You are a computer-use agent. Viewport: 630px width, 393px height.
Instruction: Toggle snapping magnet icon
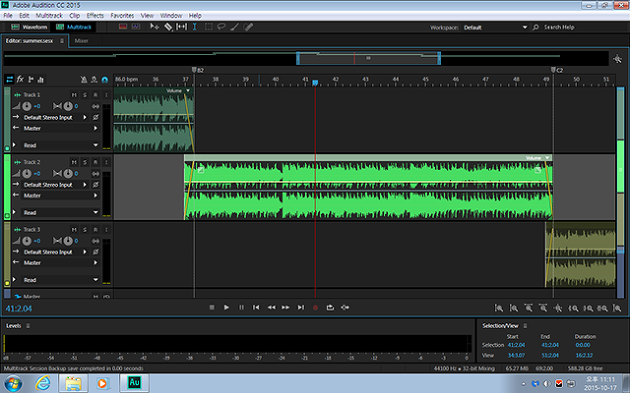click(105, 80)
